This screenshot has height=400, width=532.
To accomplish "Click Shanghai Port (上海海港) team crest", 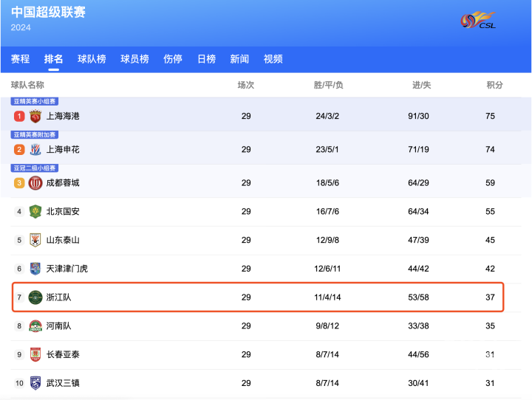I will point(35,117).
